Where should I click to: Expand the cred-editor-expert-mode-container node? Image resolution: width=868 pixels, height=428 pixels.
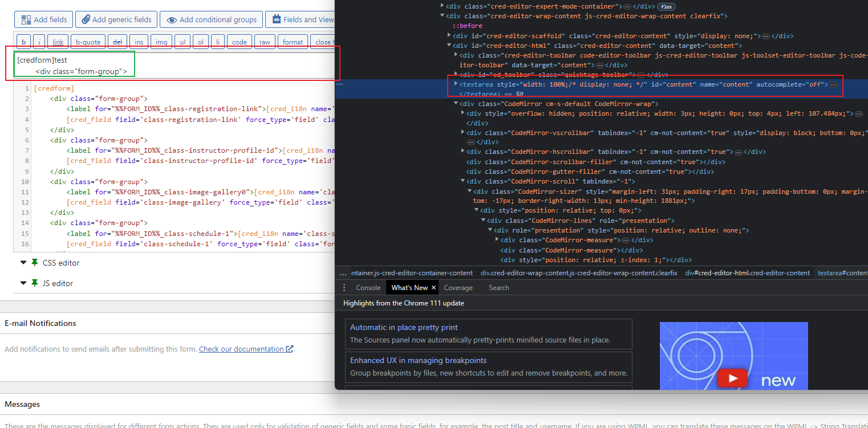click(x=442, y=6)
